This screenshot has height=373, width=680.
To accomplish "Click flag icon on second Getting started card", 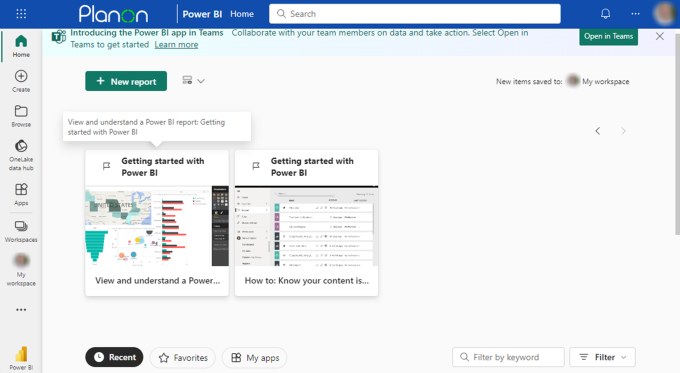I will 256,166.
